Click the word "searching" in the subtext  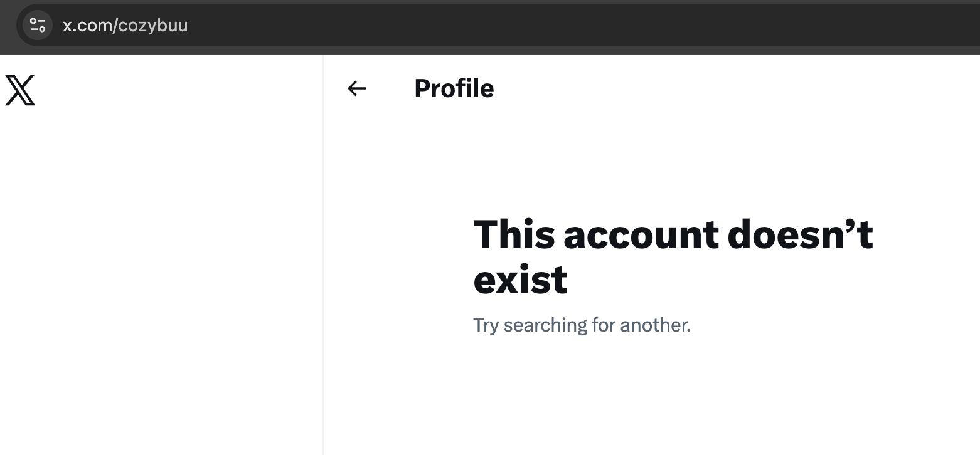545,325
